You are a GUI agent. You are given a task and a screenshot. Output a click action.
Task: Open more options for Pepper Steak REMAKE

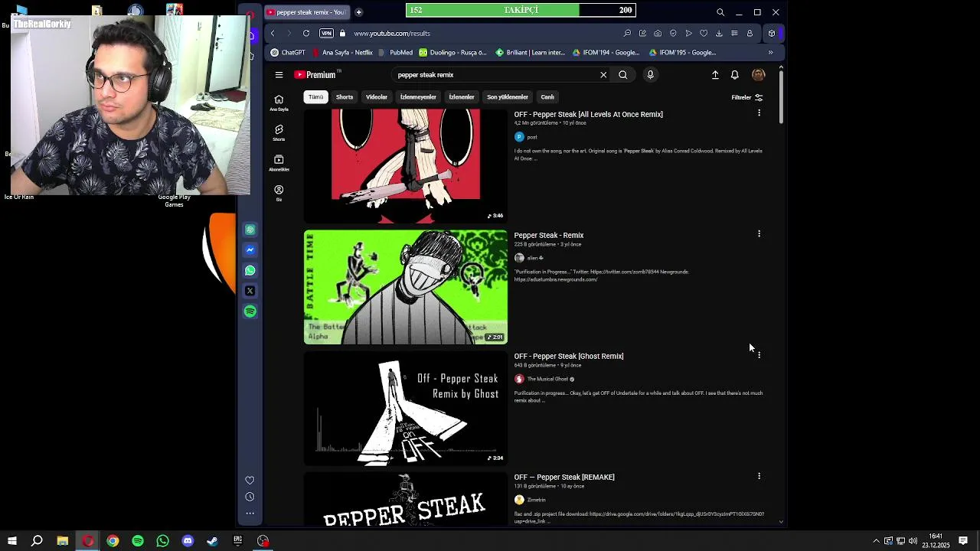click(759, 476)
